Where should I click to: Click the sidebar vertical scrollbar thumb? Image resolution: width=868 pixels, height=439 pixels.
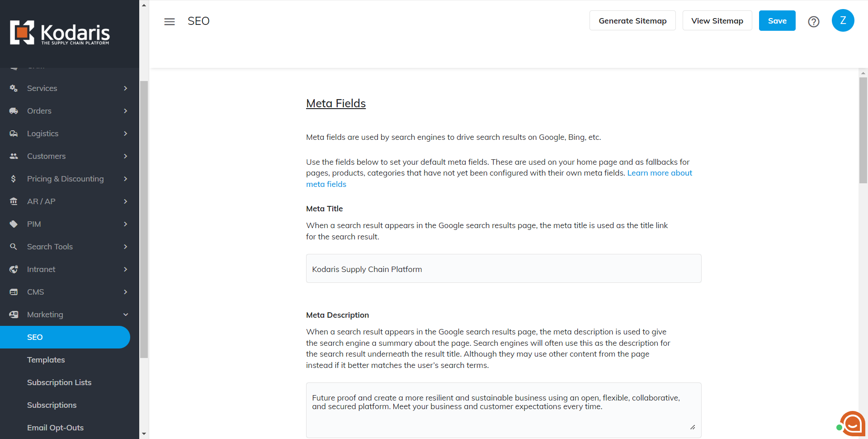click(x=144, y=219)
